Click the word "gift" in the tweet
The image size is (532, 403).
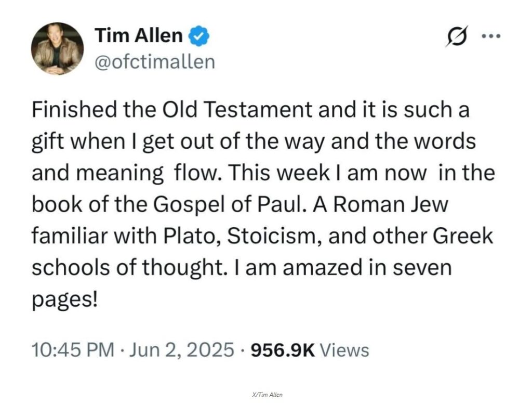click(x=48, y=141)
